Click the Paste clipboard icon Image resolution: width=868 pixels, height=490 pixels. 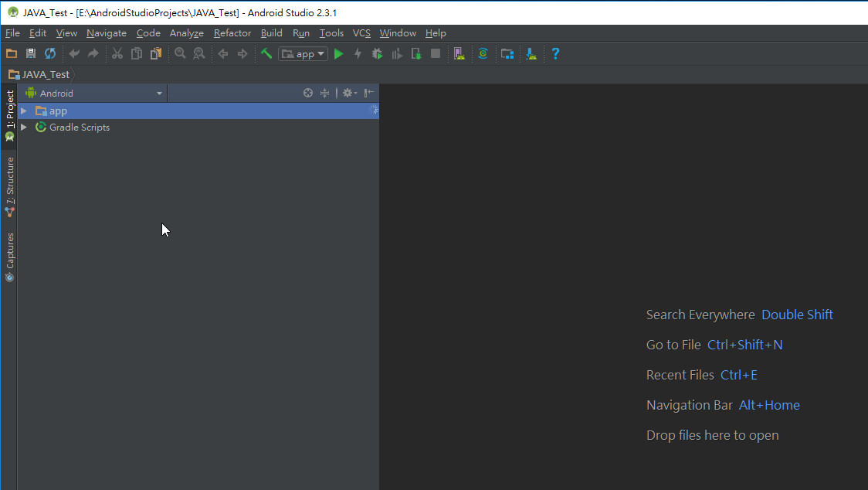pos(156,54)
